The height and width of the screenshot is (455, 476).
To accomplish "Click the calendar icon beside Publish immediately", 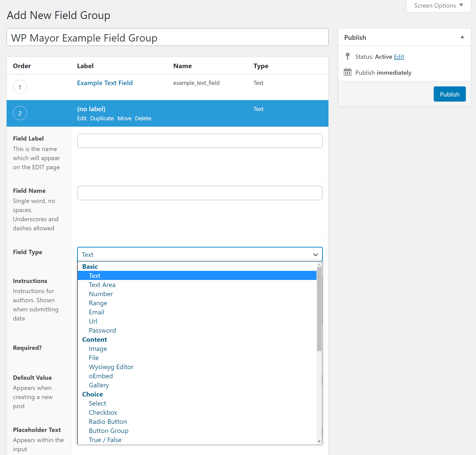I will (347, 72).
